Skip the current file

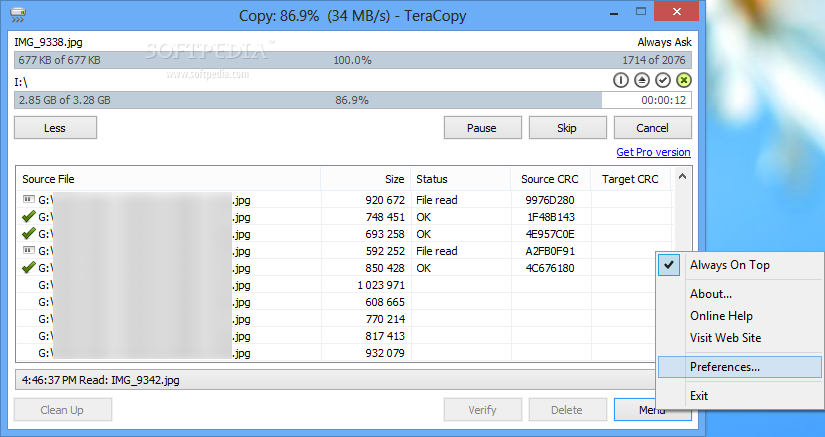[567, 128]
